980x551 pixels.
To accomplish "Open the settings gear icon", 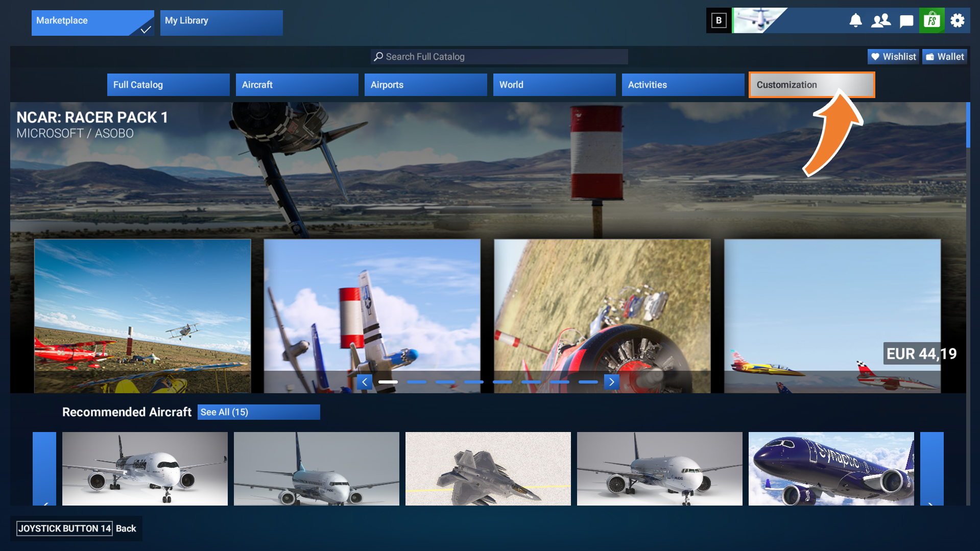I will 958,20.
